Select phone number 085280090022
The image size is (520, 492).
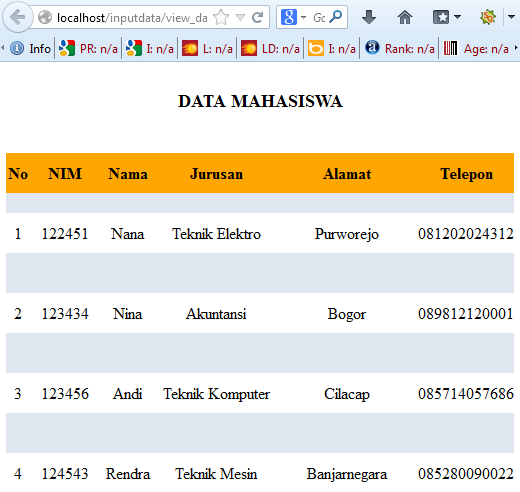466,473
